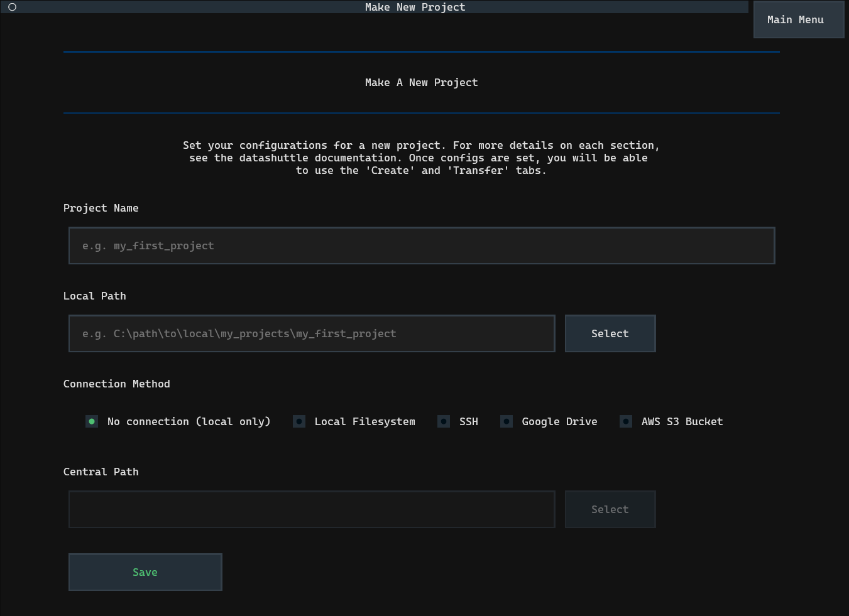Click the Project Name input field
The width and height of the screenshot is (849, 616).
(x=421, y=246)
